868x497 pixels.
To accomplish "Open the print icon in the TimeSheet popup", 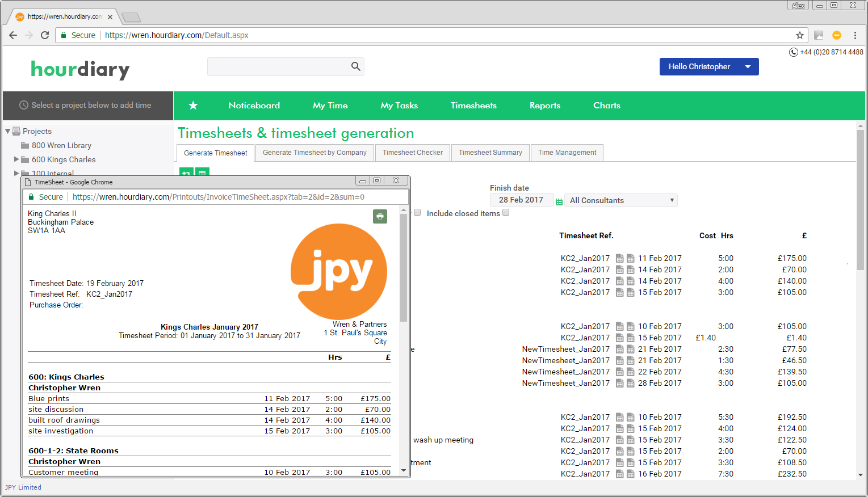I will point(380,216).
